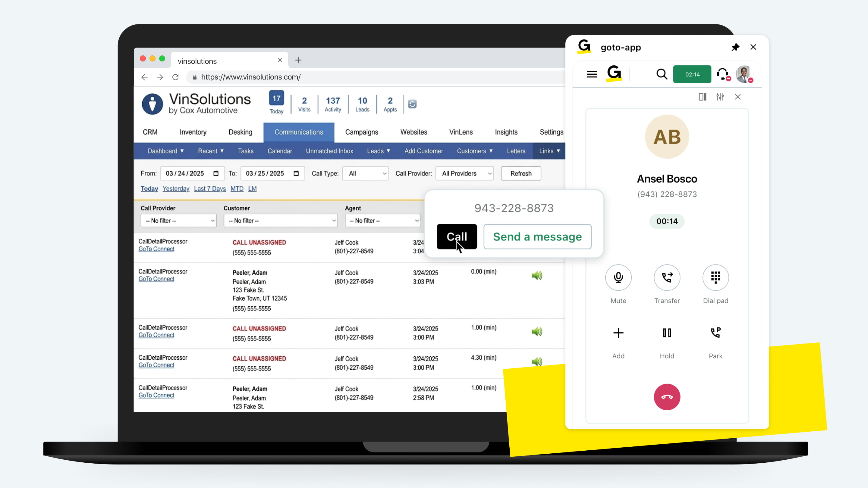The image size is (868, 488).
Task: Play recording for 3:03 PM Peeler call
Action: (537, 276)
